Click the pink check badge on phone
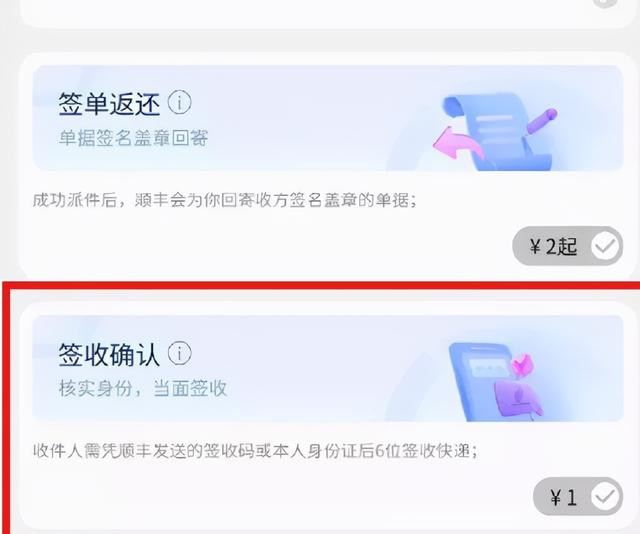Viewport: 640px width, 534px height. (x=522, y=365)
